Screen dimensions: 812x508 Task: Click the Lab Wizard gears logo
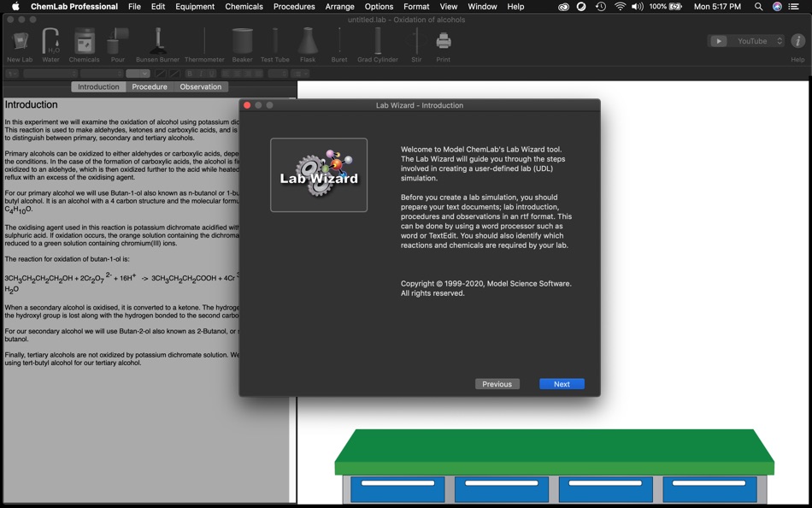[319, 174]
